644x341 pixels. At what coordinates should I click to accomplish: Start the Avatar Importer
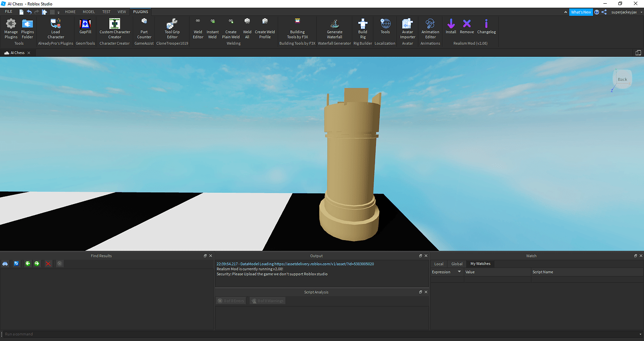407,29
